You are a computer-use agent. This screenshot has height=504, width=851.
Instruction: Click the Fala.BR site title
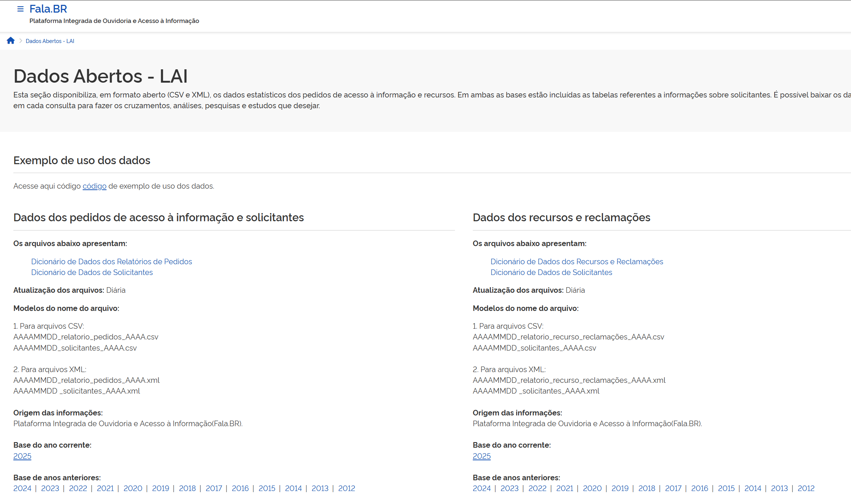48,9
